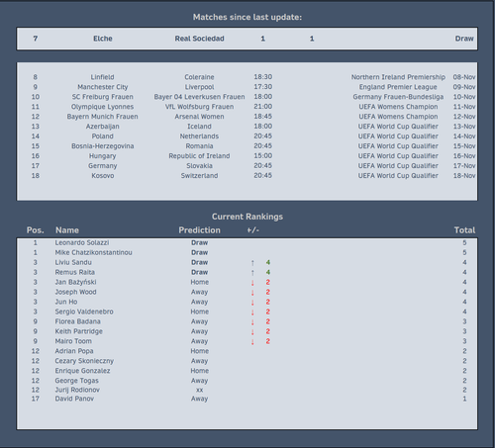Click Northern Ireland Premiership competition label
This screenshot has width=495, height=448.
(x=398, y=77)
